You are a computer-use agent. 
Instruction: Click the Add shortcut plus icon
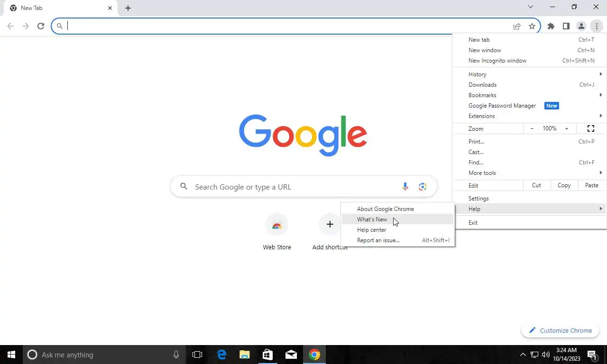(330, 224)
